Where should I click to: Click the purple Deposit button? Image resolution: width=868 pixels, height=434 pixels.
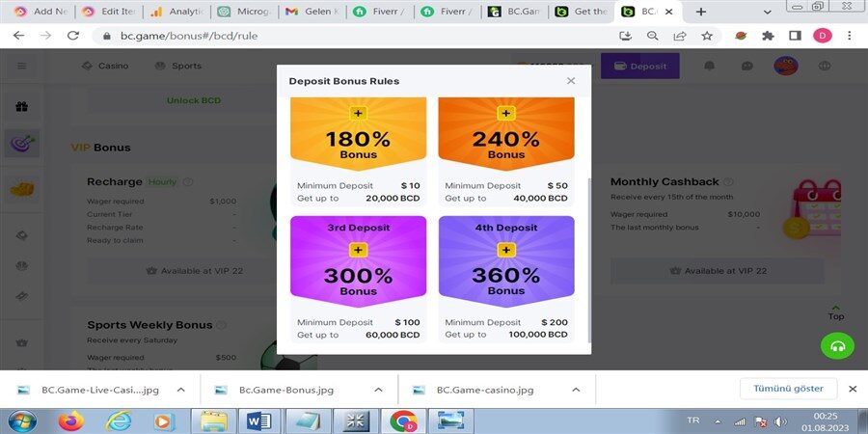pos(640,66)
